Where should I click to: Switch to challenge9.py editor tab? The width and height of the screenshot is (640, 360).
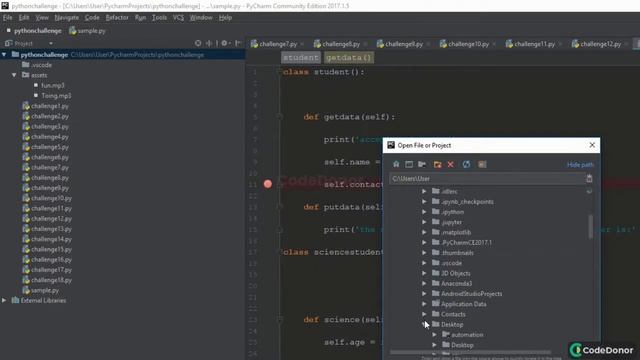tap(404, 44)
